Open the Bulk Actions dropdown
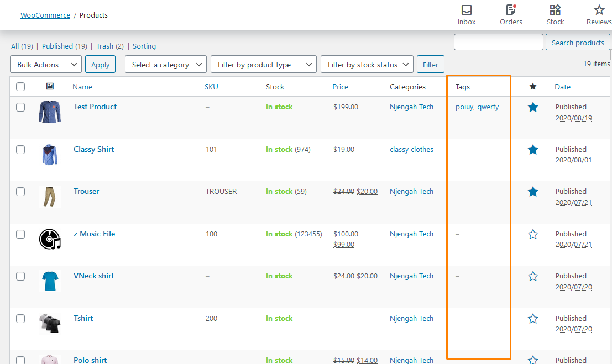 point(46,65)
